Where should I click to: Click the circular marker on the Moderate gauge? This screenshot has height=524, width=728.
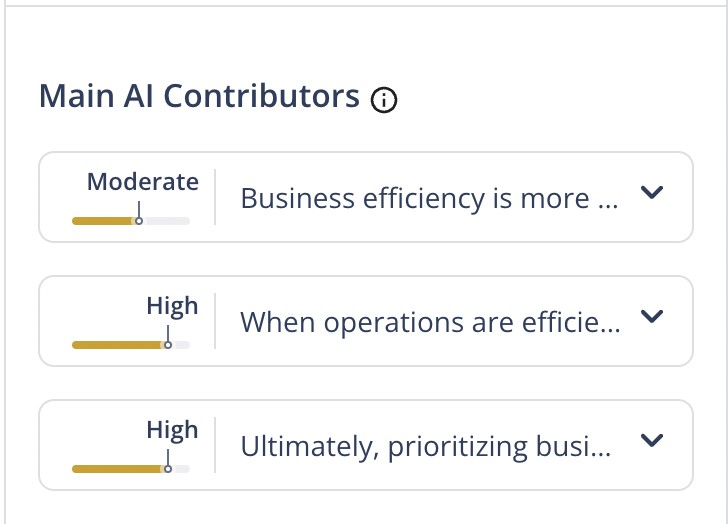pyautogui.click(x=139, y=220)
